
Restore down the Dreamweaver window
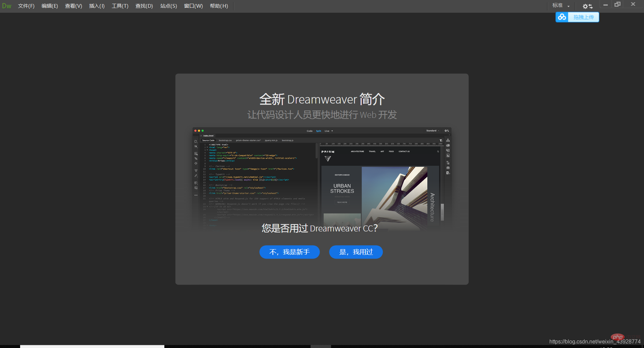point(618,4)
